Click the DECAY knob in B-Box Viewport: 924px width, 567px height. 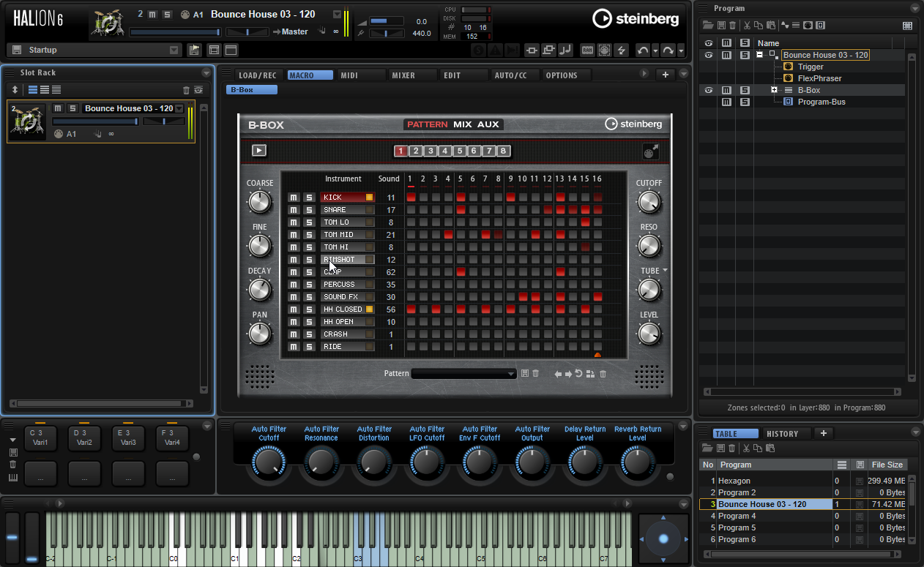tap(260, 290)
